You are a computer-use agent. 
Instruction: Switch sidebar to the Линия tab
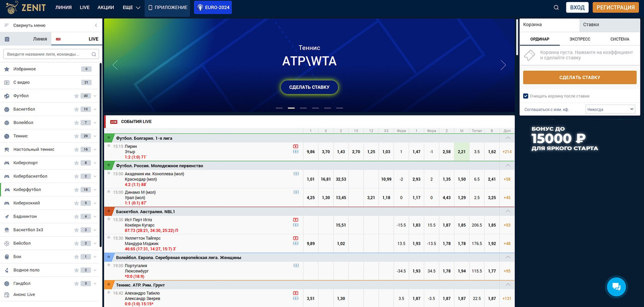point(26,39)
